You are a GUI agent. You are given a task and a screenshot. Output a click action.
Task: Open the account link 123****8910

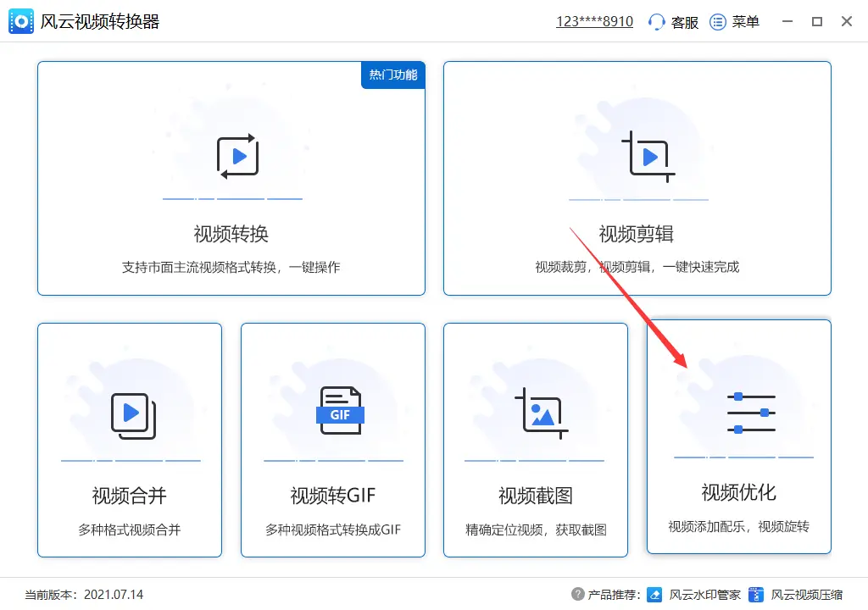tap(594, 21)
